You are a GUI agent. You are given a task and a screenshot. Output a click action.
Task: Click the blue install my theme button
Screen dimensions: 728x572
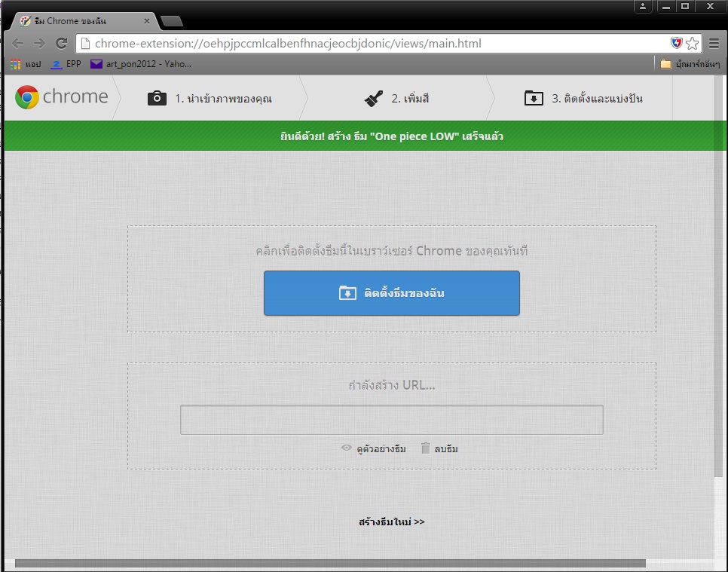pos(391,293)
